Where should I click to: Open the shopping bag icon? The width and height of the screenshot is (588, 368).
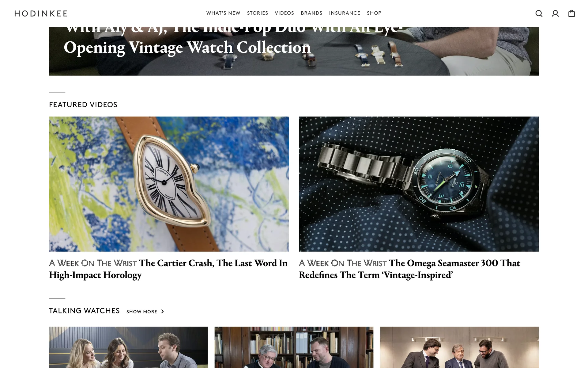[x=571, y=13]
